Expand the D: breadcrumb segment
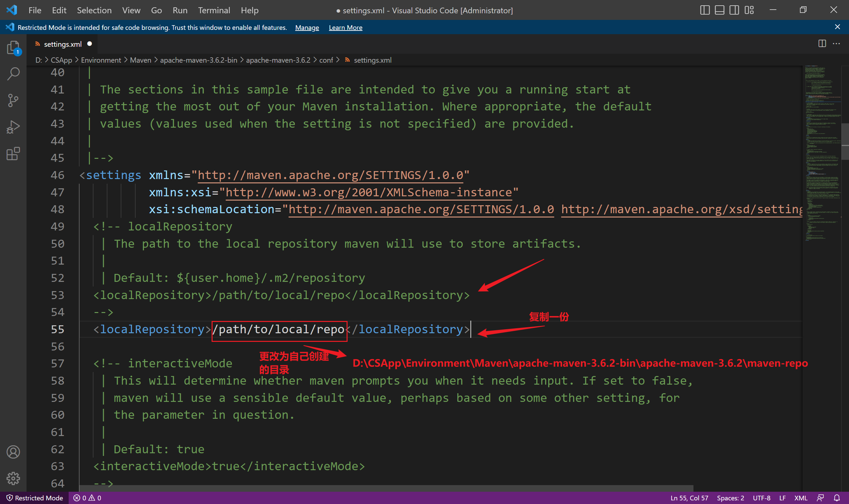Image resolution: width=849 pixels, height=504 pixels. [38, 60]
